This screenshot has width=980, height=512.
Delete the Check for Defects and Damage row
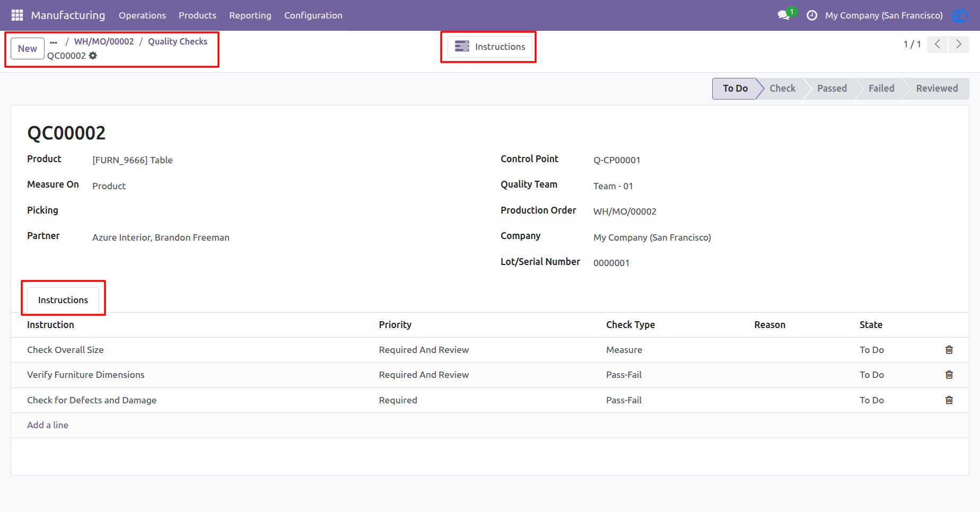pos(949,400)
